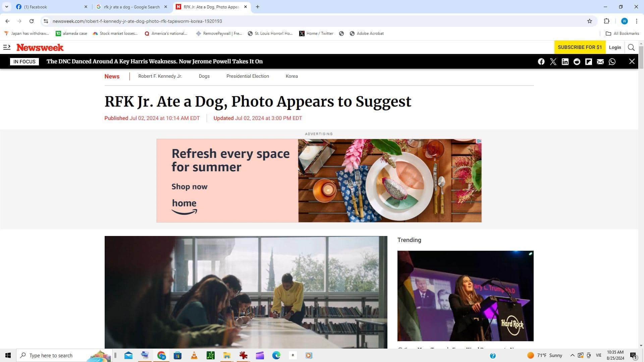This screenshot has height=362, width=644.
Task: Open Newsweek search magnifier icon
Action: click(631, 47)
